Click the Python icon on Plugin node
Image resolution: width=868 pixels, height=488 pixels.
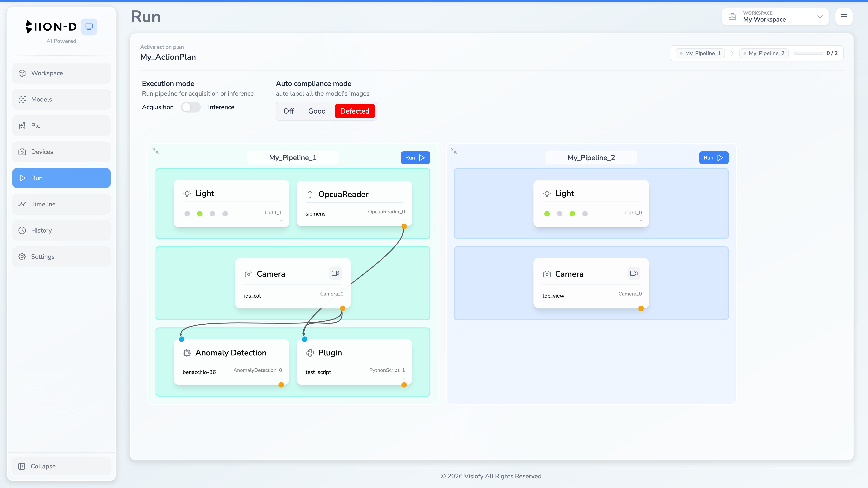[x=310, y=353]
